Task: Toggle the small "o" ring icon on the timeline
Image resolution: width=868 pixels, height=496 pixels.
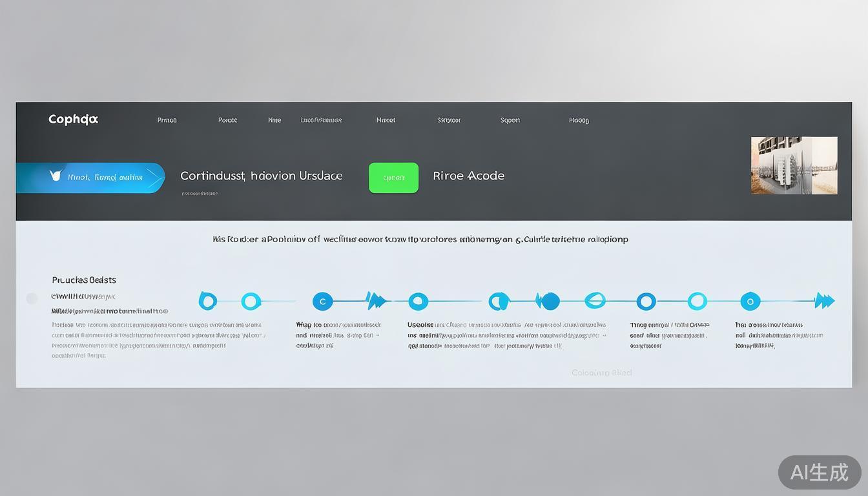Action: [750, 300]
